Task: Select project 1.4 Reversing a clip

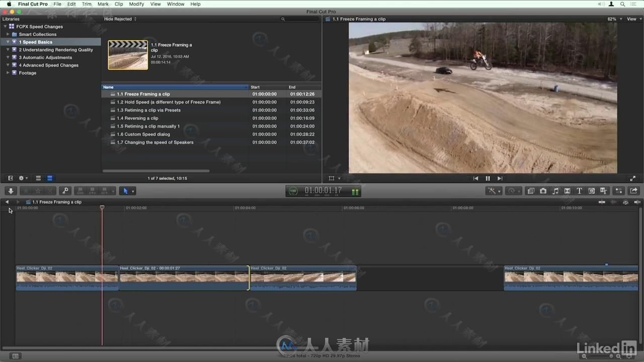Action: tap(211, 118)
